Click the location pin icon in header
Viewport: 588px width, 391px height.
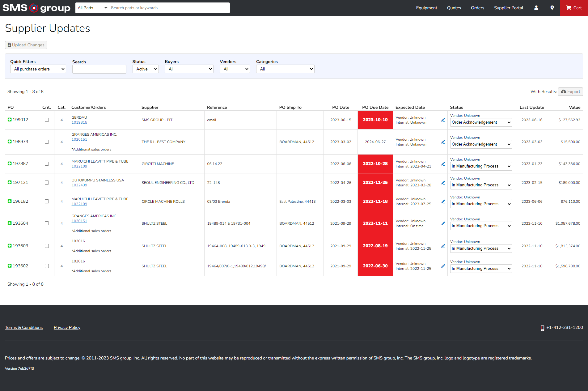coord(552,8)
